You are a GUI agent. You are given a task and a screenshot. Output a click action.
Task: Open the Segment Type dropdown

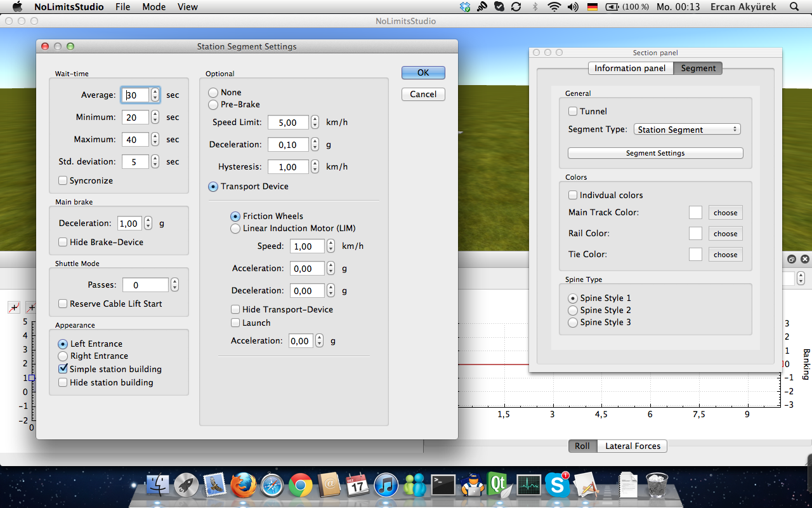687,130
